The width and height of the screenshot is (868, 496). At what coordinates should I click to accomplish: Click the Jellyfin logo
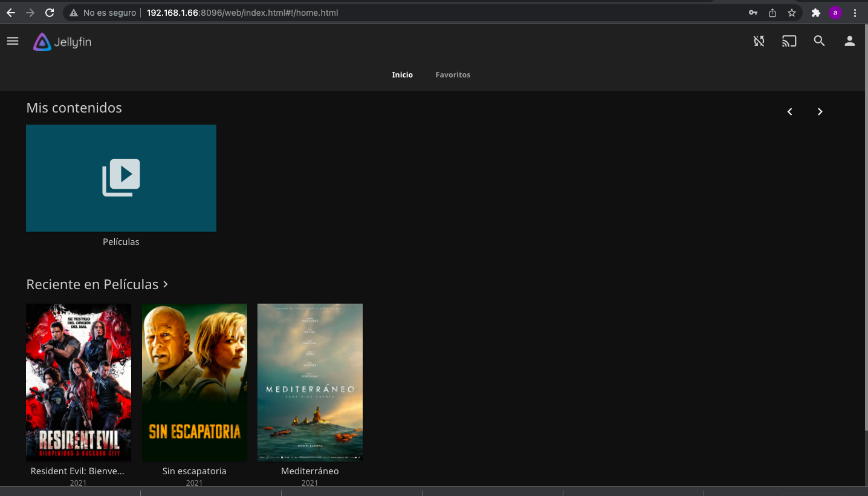click(62, 42)
